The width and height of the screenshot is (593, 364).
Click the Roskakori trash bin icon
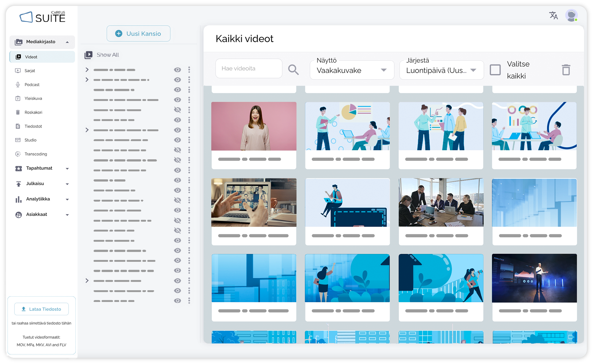18,112
